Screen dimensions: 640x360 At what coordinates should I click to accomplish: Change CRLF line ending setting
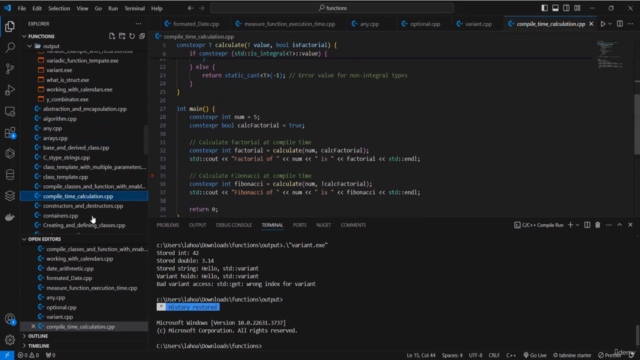[x=494, y=355]
